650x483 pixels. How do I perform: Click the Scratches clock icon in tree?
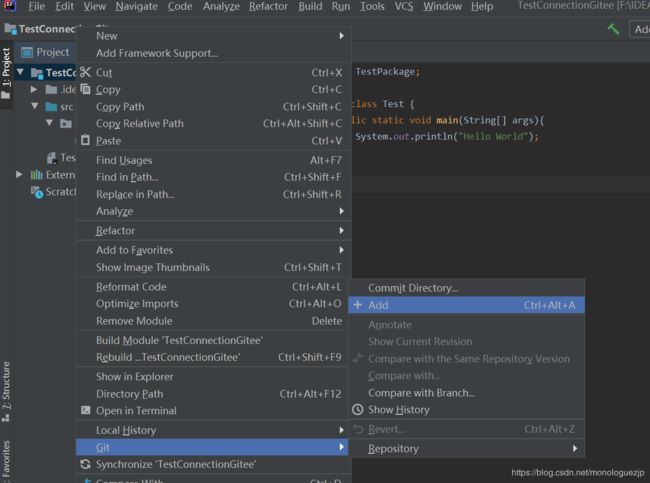[37, 192]
